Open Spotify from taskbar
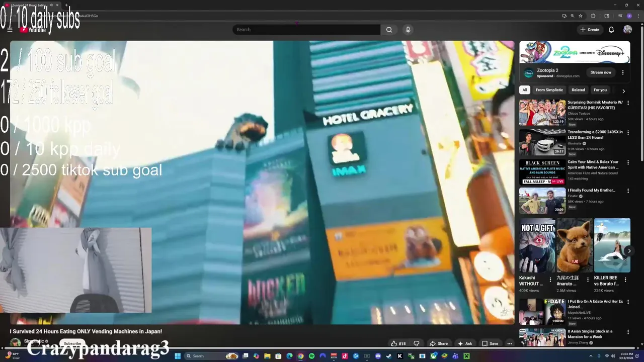Viewport: 644px width, 362px height. click(311, 356)
